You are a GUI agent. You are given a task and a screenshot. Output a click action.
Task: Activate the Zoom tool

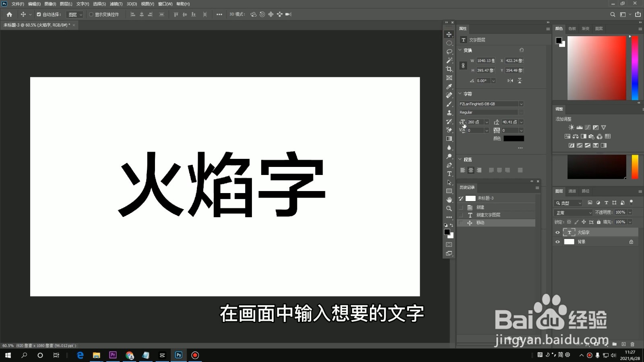[449, 208]
